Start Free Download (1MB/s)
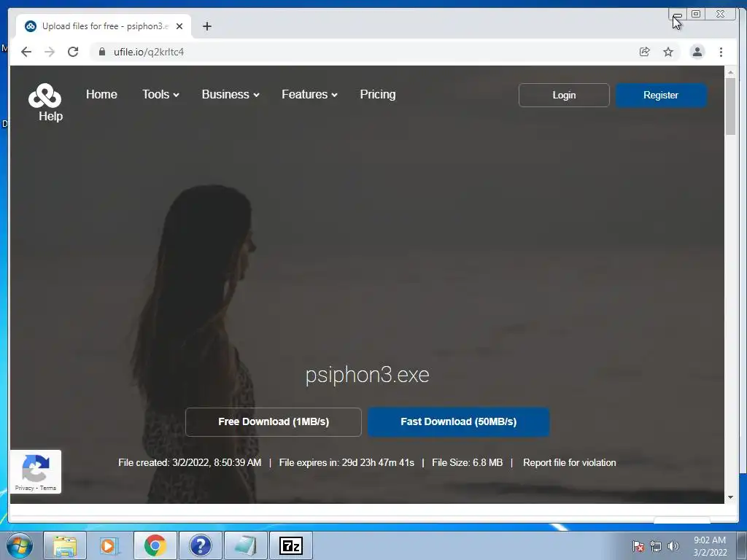Viewport: 747px width, 560px height. tap(274, 422)
